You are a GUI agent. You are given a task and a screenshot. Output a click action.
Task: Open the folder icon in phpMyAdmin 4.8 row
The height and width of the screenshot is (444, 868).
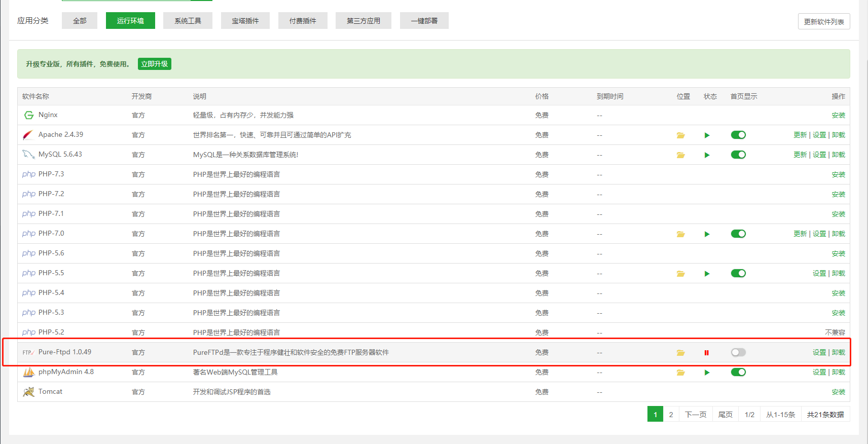point(680,373)
